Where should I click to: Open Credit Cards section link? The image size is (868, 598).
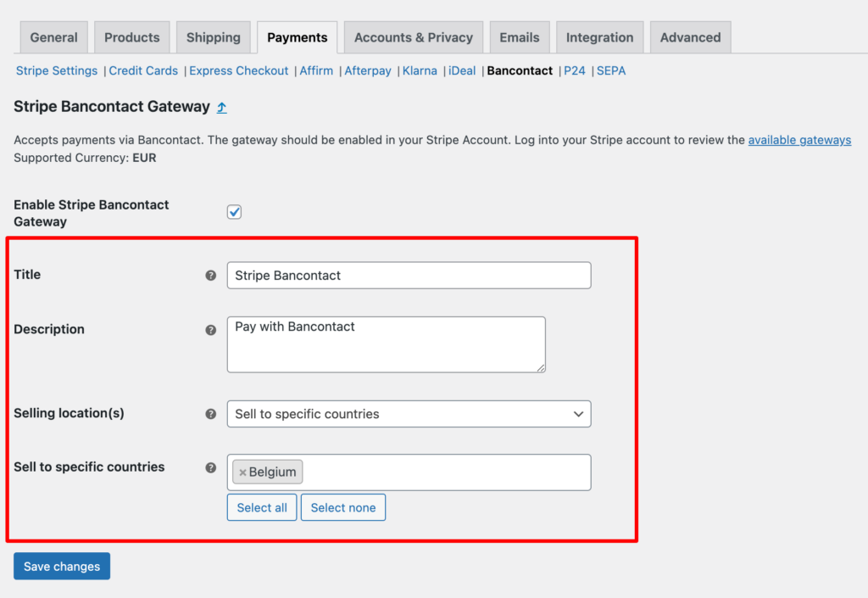pyautogui.click(x=143, y=71)
